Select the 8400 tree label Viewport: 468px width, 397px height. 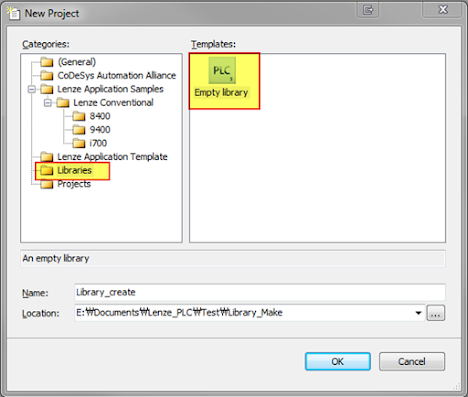pos(100,116)
